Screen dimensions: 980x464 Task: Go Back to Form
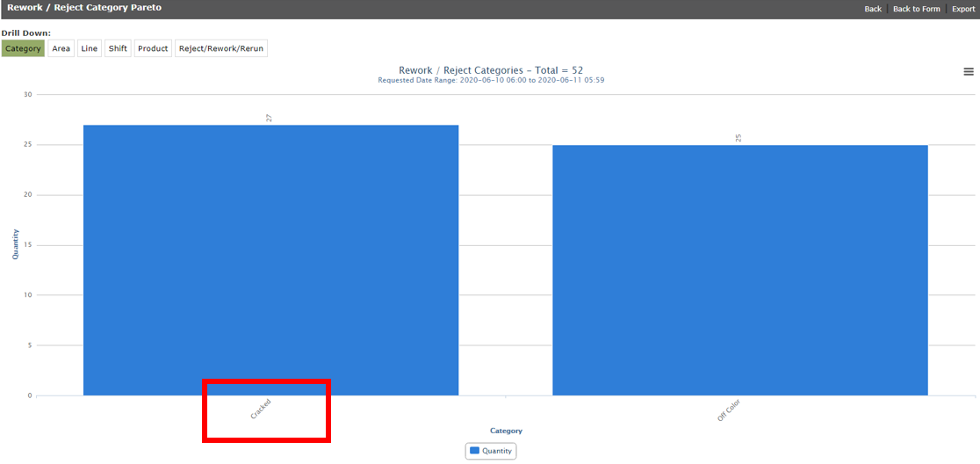[x=916, y=9]
